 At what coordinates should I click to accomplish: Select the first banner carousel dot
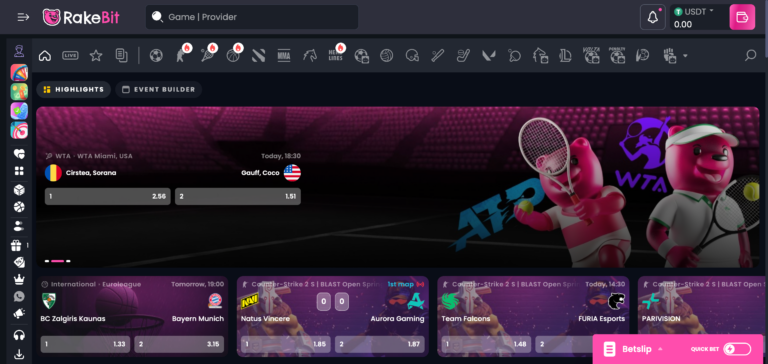coord(47,261)
